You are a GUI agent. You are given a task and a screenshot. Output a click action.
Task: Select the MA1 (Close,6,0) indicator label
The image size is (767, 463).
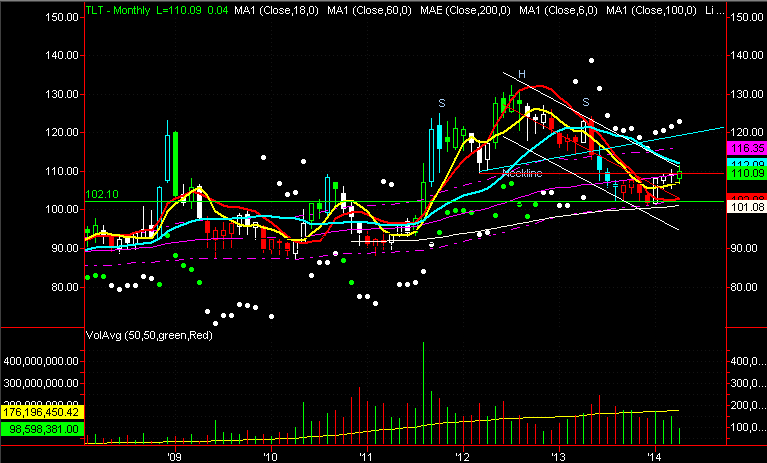coord(558,10)
